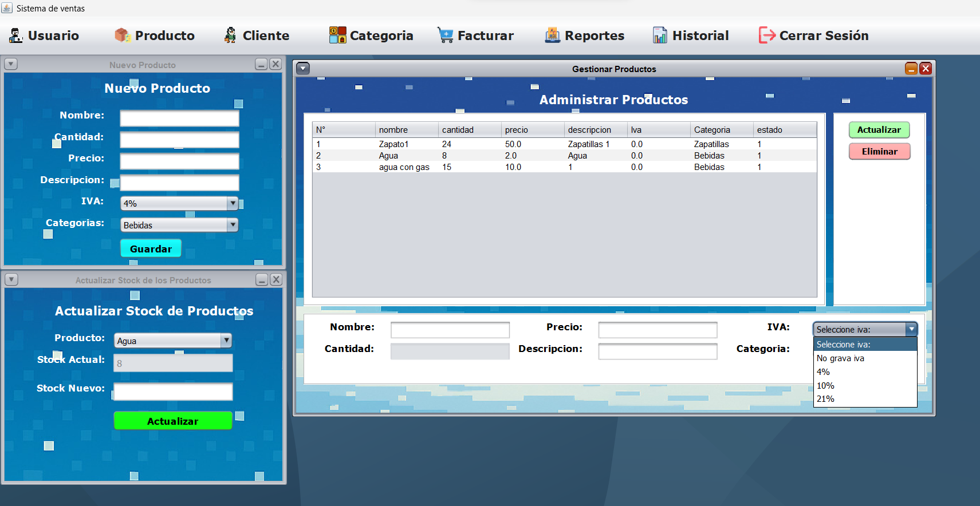Click Precio field in Nuevo Producto
This screenshot has width=980, height=506.
(x=179, y=161)
